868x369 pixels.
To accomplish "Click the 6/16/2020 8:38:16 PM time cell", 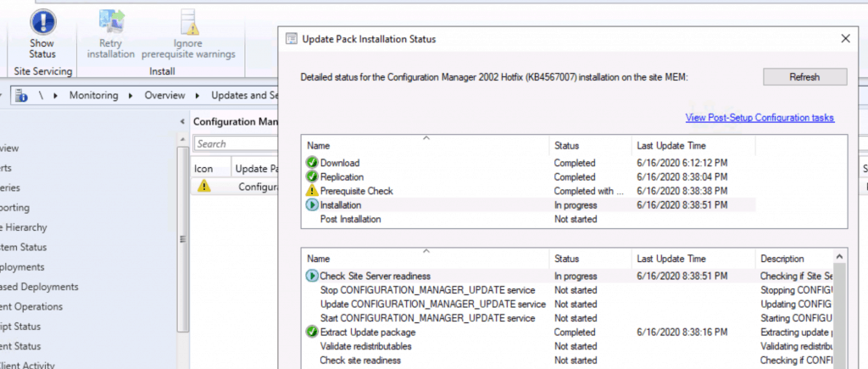I will [x=682, y=332].
